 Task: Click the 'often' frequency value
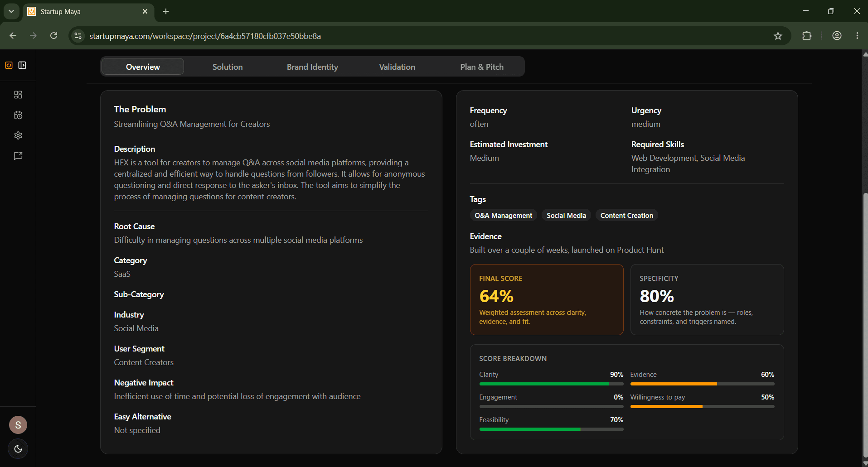(x=479, y=124)
